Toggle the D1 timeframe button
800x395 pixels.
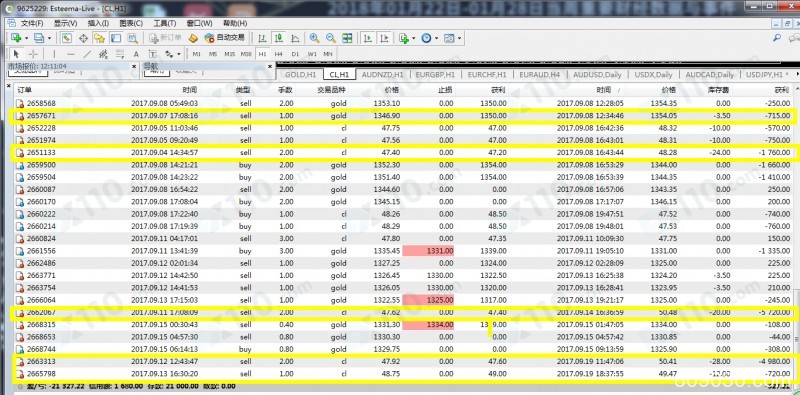295,54
